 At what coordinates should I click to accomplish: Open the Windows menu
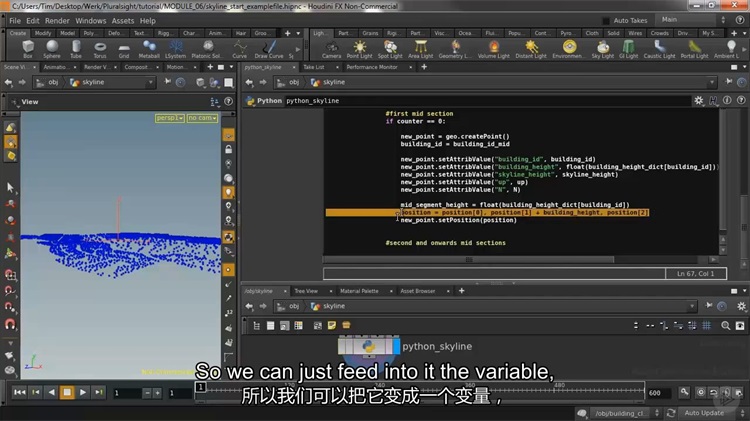[90, 21]
